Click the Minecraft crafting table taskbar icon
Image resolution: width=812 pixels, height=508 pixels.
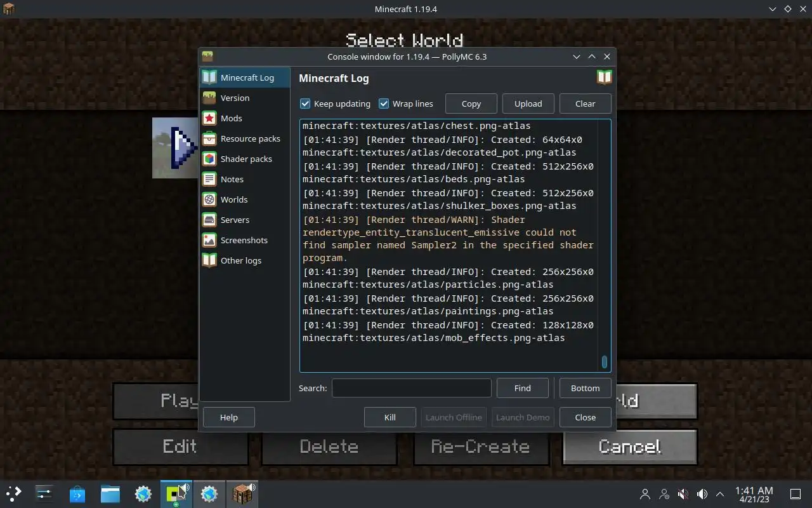(242, 493)
